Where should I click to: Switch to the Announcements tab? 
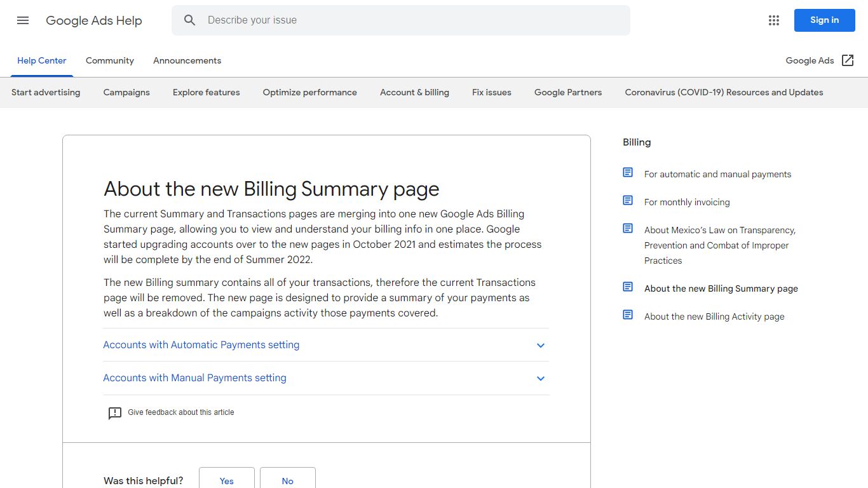pyautogui.click(x=187, y=61)
